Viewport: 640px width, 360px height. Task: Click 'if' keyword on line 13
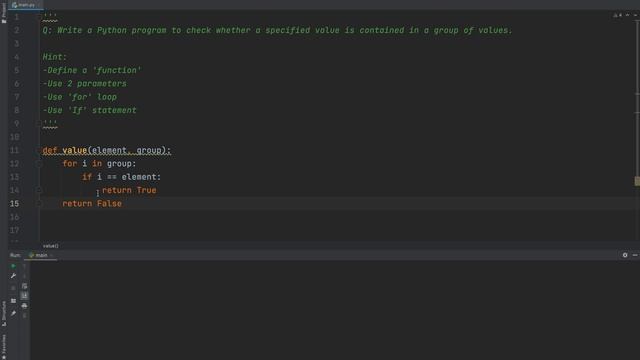[x=87, y=177]
